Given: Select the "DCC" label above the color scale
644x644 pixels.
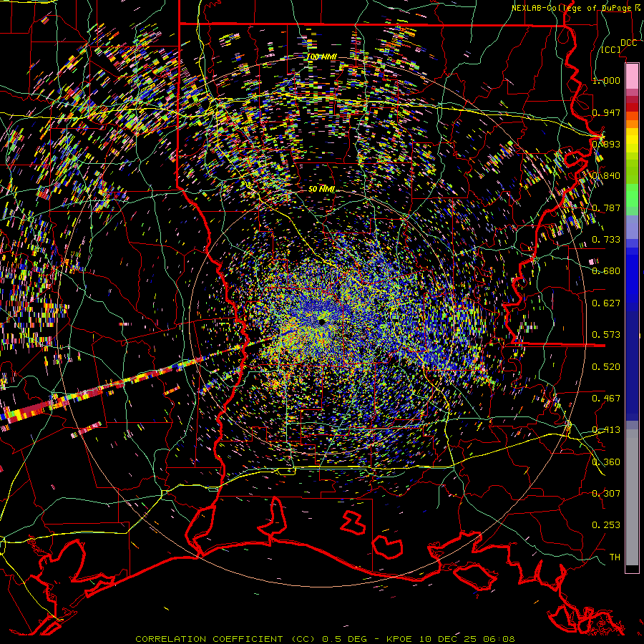Looking at the screenshot, I should click(628, 43).
